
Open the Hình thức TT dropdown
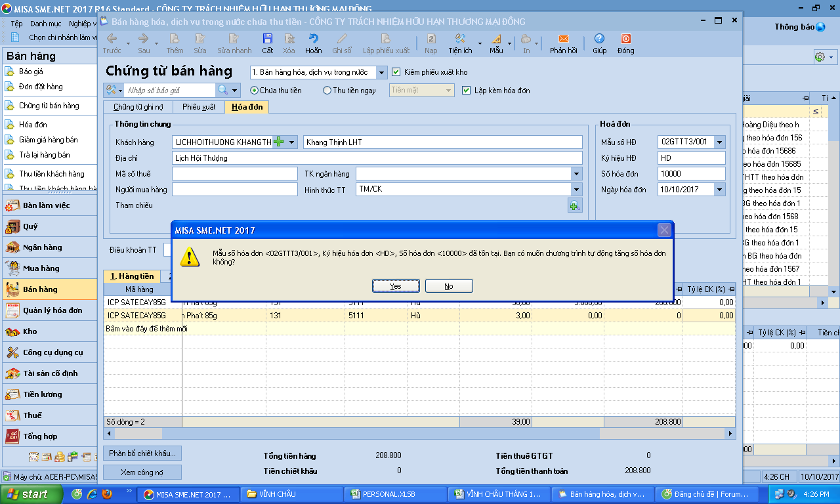pos(576,190)
